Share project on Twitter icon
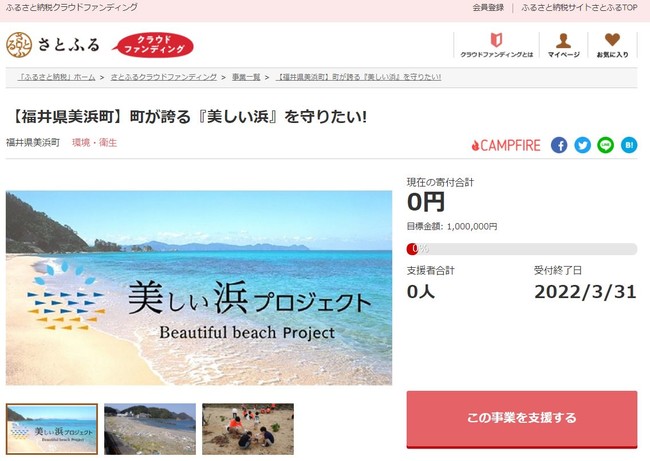The image size is (650, 461). point(582,145)
